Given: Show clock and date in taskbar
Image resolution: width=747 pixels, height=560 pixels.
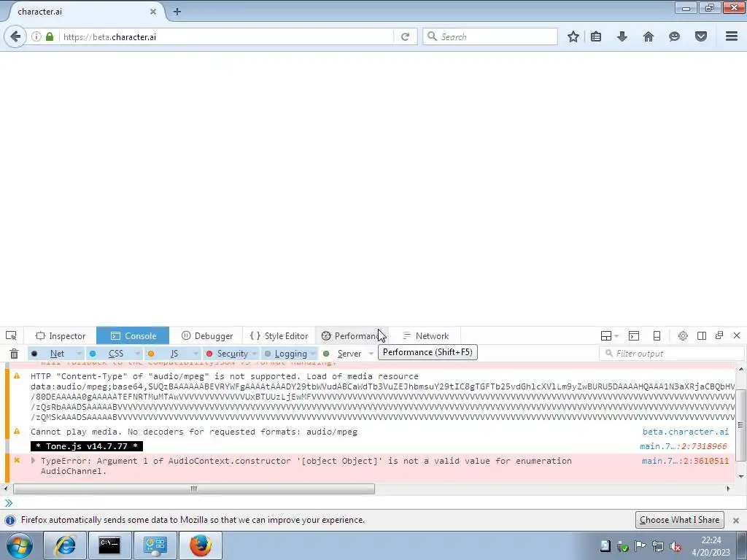Looking at the screenshot, I should pyautogui.click(x=711, y=546).
